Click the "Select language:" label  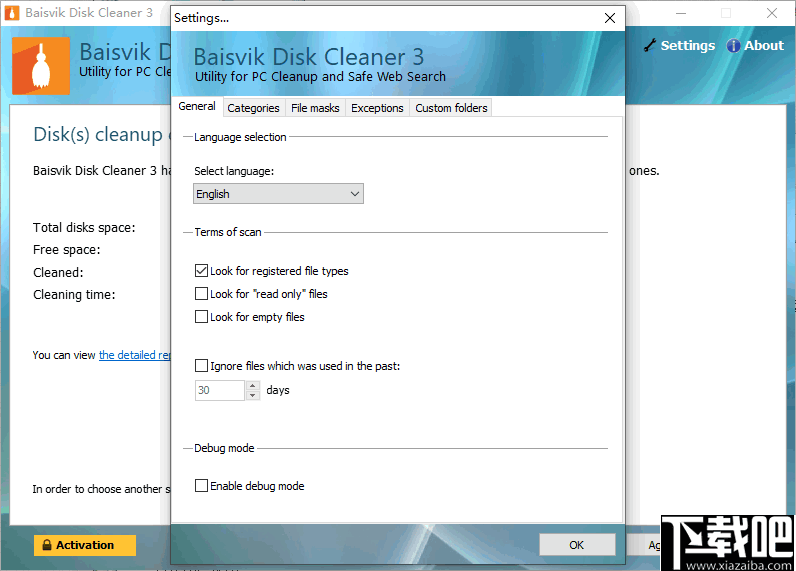pyautogui.click(x=234, y=171)
